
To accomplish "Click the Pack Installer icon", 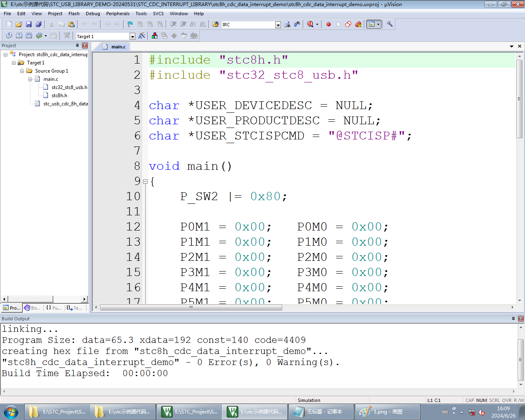I will click(194, 36).
